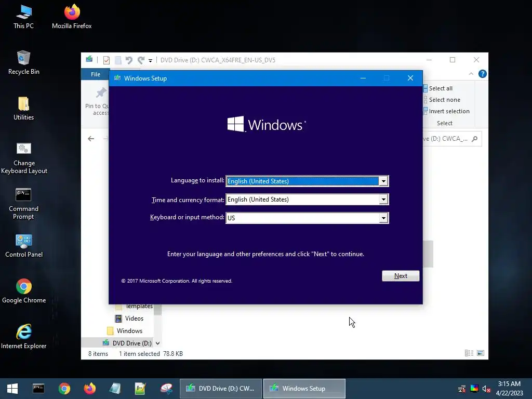This screenshot has height=399, width=532.
Task: Open Language to install dropdown
Action: click(383, 181)
